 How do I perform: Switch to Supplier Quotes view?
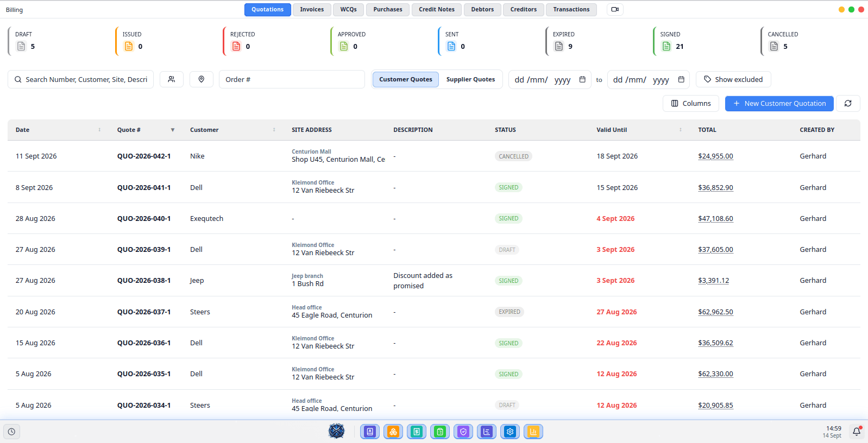tap(470, 79)
